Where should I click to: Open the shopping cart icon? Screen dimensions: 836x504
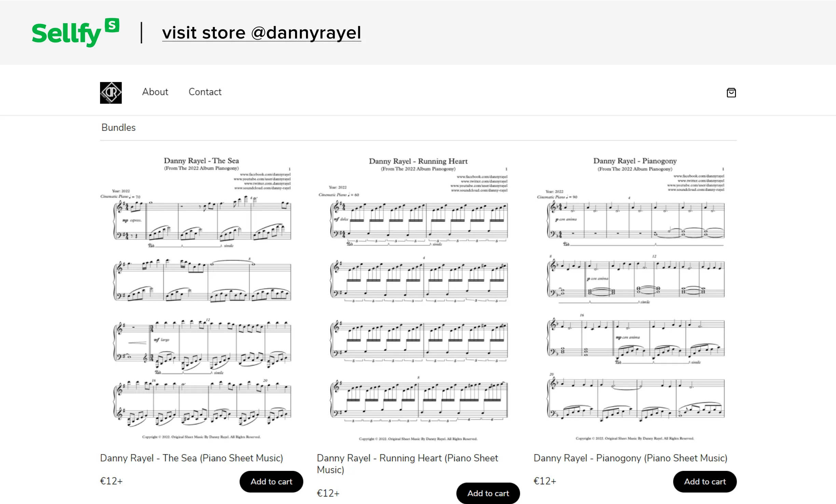(x=731, y=93)
